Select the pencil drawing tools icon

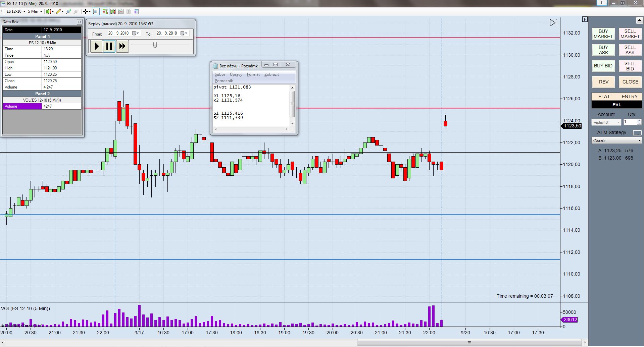(59, 11)
